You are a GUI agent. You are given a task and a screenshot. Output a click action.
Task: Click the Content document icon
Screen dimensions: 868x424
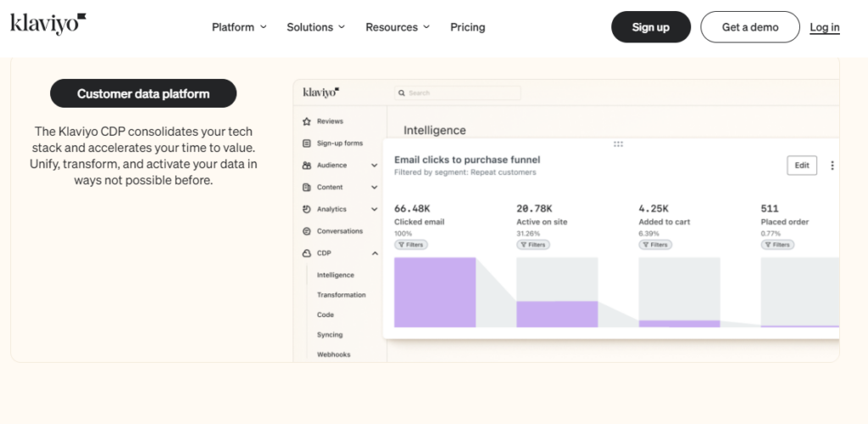click(x=307, y=187)
